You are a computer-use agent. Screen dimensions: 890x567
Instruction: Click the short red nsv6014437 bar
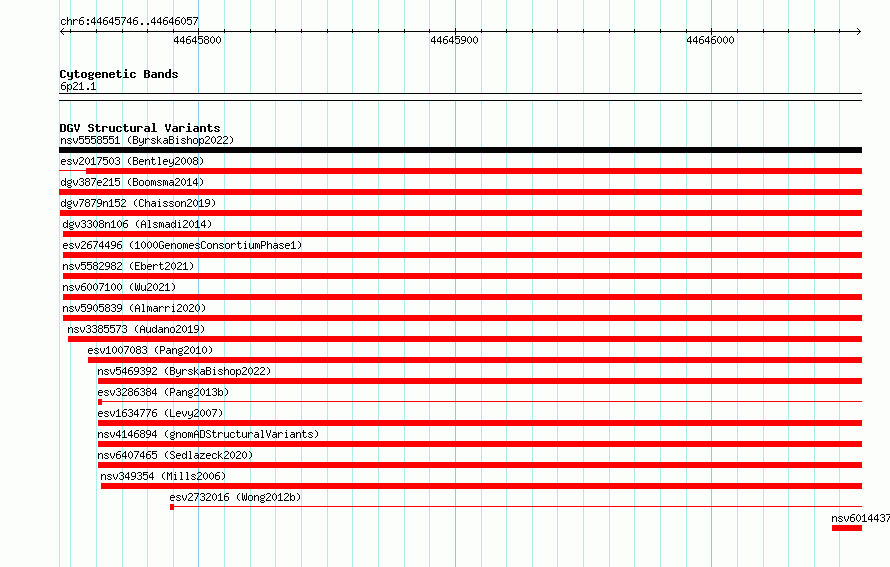847,528
